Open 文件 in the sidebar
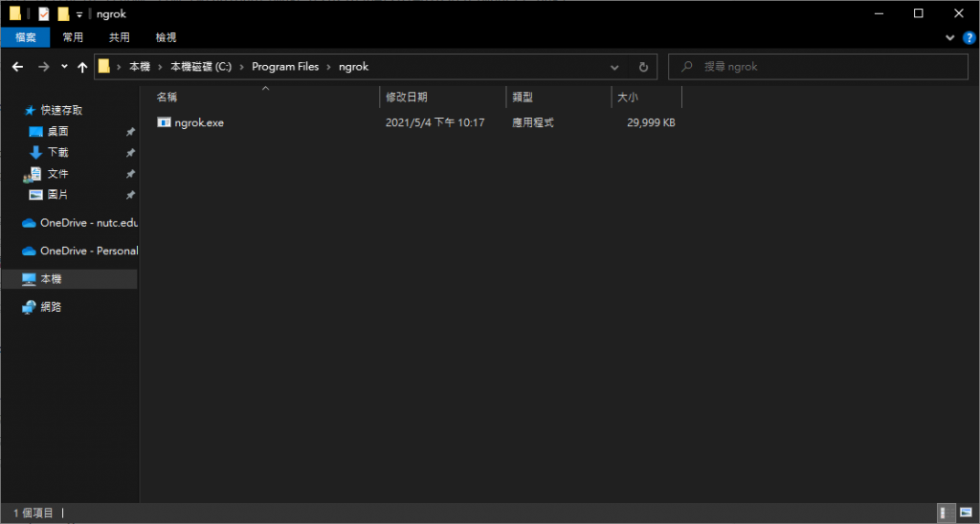The width and height of the screenshot is (980, 524). coord(57,174)
